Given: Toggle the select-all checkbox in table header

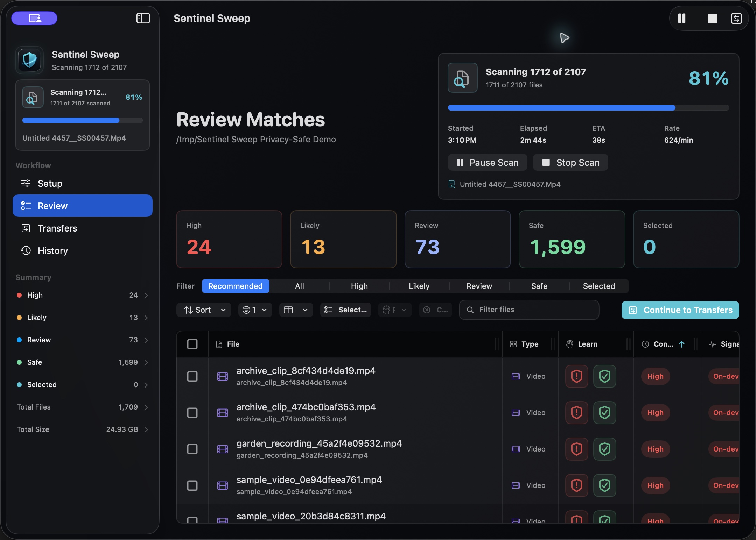Looking at the screenshot, I should pyautogui.click(x=192, y=344).
